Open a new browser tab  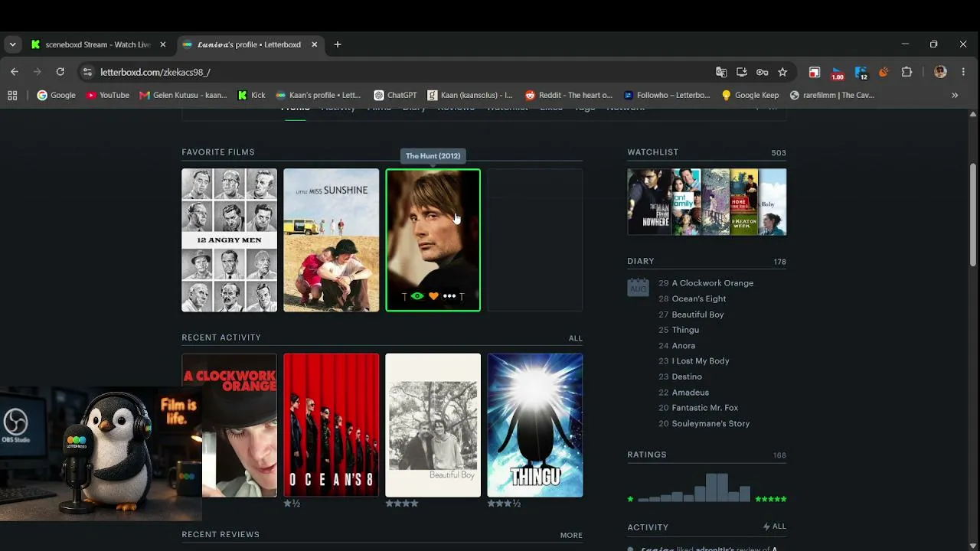point(338,44)
